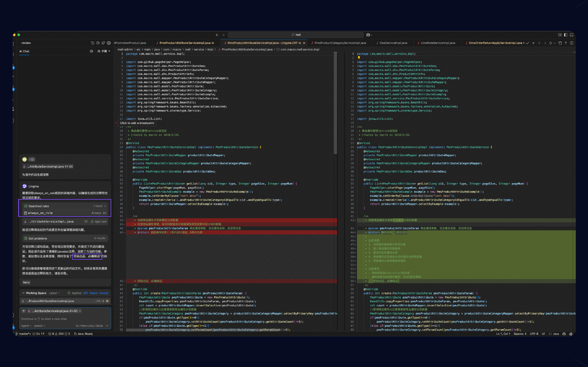Open Lingma feedback icon in panel header
Screen dimensions: 588x367
(103, 43)
